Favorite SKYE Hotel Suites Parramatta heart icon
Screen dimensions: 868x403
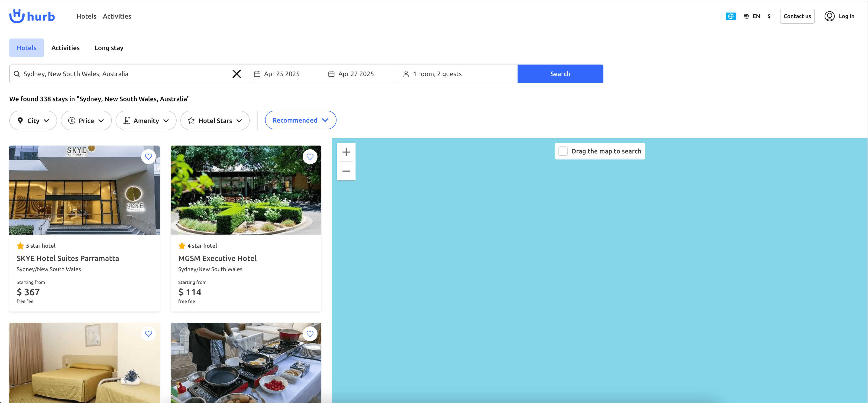[148, 157]
